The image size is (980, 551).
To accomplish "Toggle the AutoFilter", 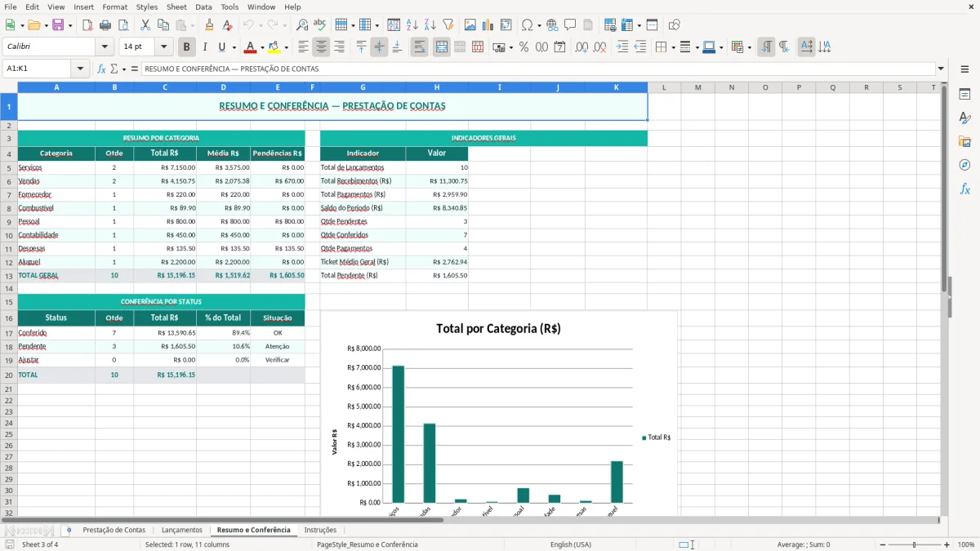I will (x=448, y=25).
